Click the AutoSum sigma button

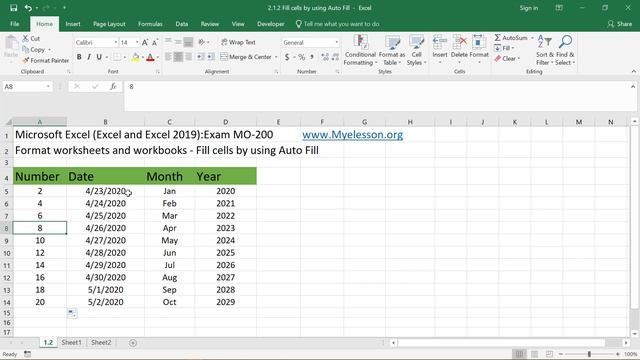511,38
